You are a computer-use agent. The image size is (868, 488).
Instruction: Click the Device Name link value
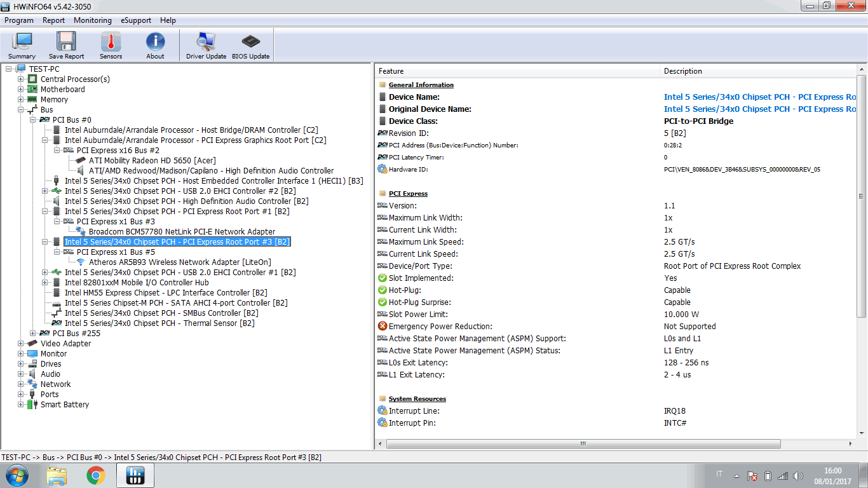[x=761, y=97]
